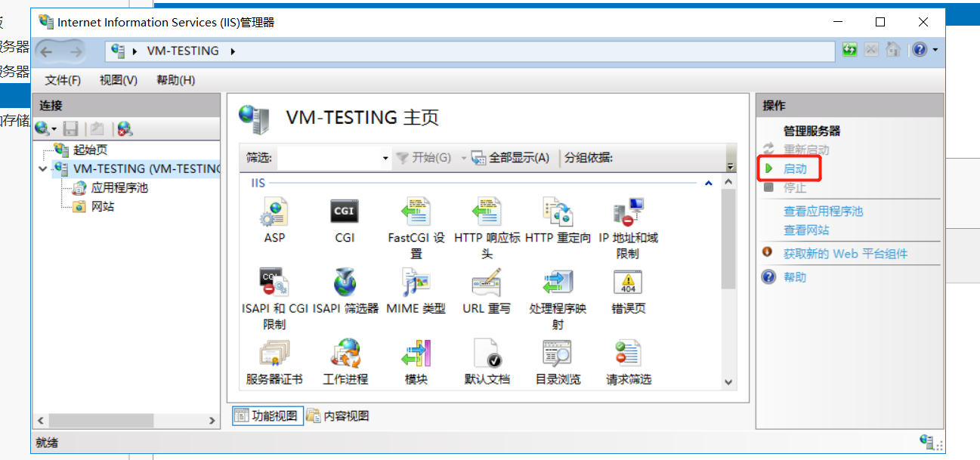The width and height of the screenshot is (980, 460).
Task: Open 默认文档 feature
Action: (x=487, y=353)
